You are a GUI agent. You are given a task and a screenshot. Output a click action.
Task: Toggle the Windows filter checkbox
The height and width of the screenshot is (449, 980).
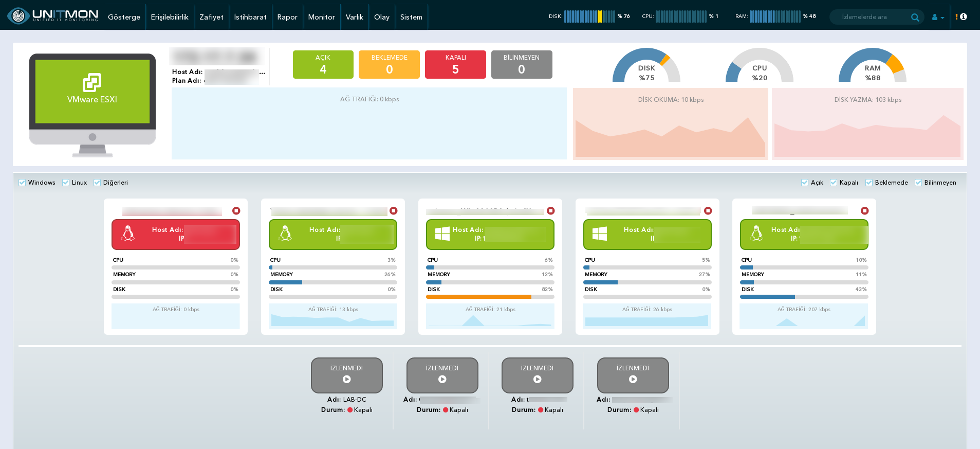pyautogui.click(x=22, y=183)
